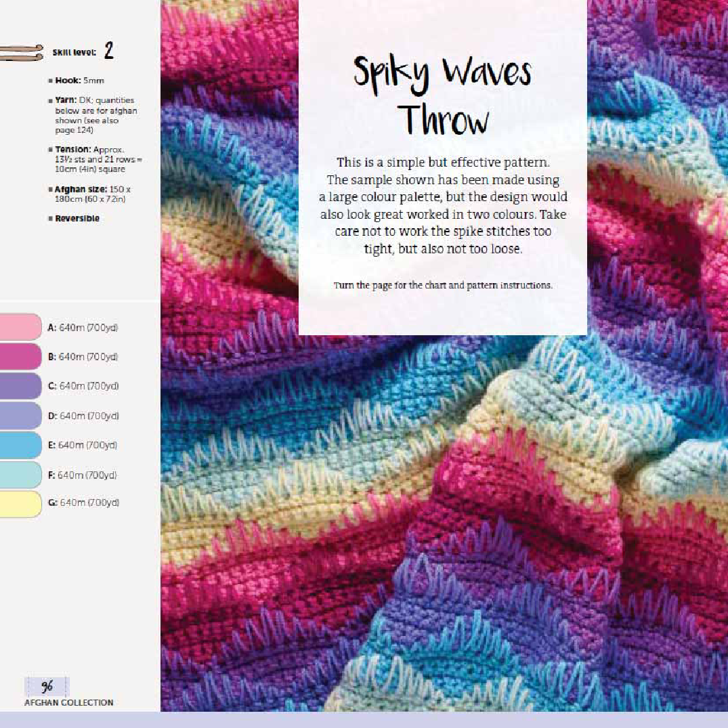Click the pattern description paragraph in white box
The width and height of the screenshot is (728, 728).
443,205
